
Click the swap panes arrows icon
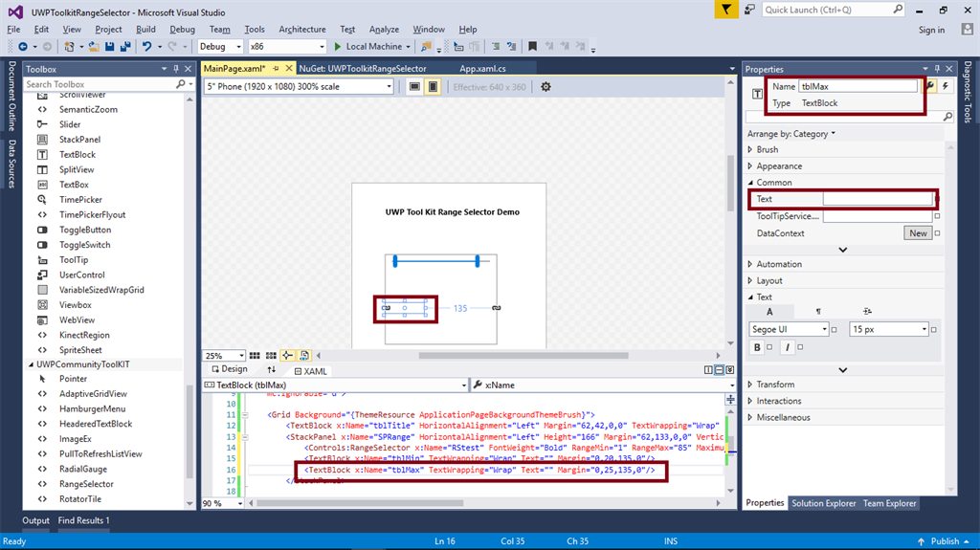point(271,370)
